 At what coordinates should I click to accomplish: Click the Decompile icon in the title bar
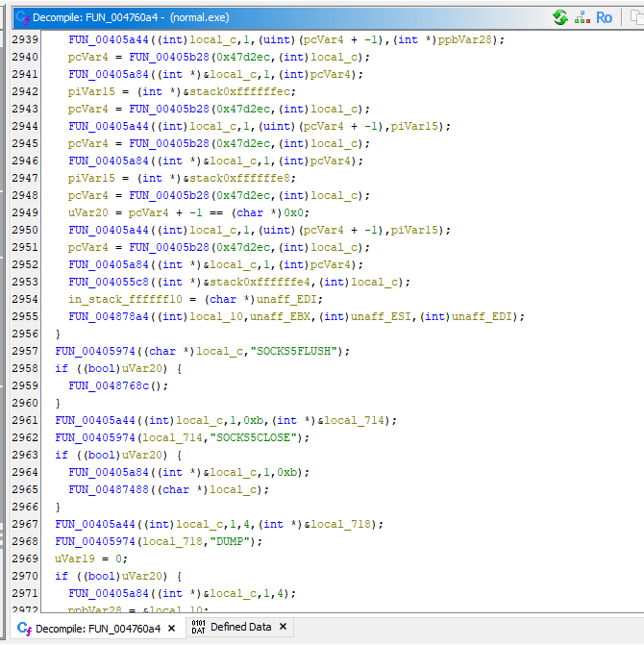22,16
